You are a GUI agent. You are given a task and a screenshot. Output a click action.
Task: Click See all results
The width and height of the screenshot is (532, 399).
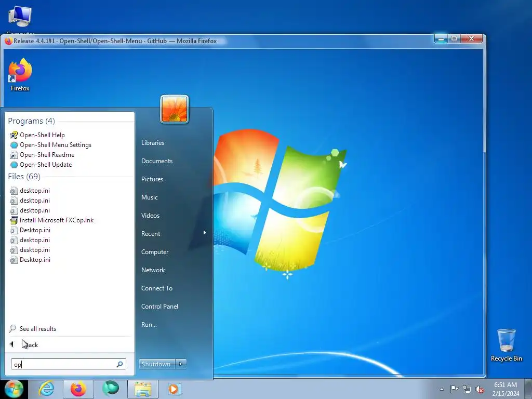pos(33,329)
